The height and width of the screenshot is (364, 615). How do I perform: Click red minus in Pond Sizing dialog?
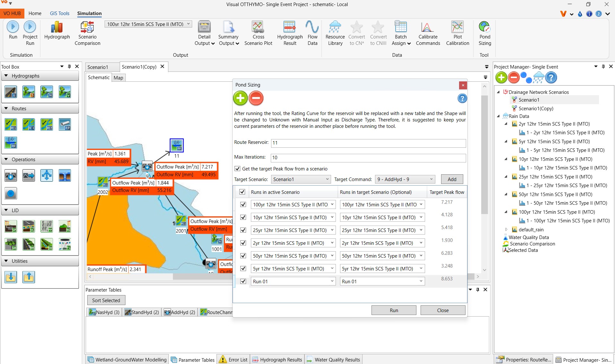tap(256, 98)
